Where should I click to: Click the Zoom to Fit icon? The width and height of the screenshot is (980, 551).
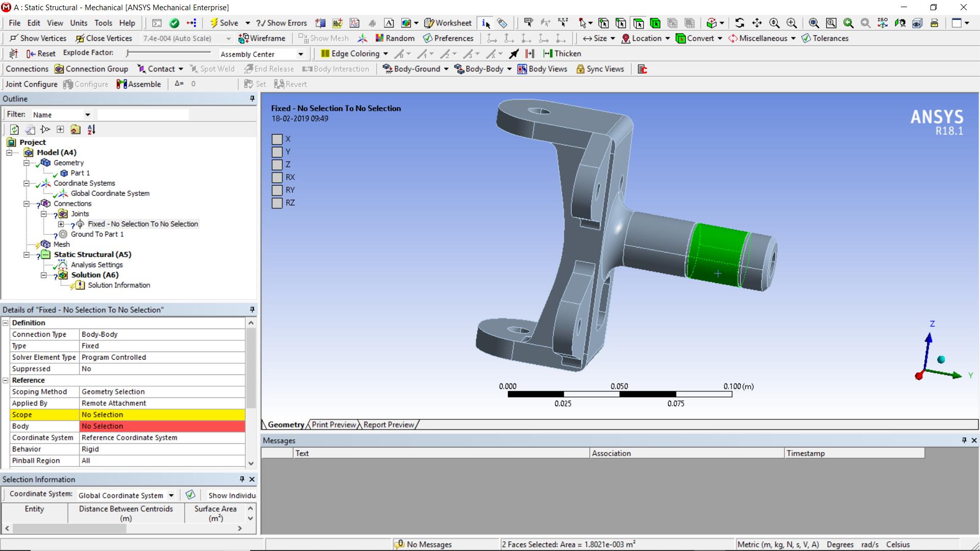tap(814, 23)
